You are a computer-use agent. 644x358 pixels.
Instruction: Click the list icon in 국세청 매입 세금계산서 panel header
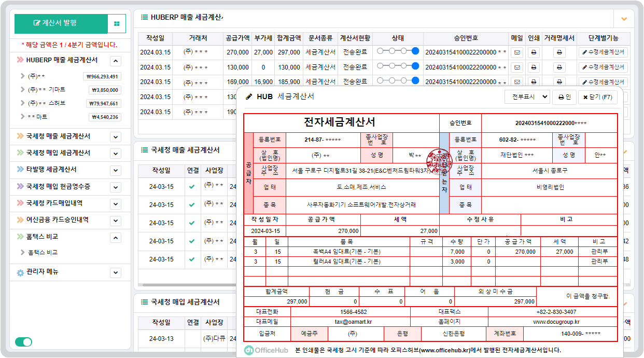pos(145,302)
